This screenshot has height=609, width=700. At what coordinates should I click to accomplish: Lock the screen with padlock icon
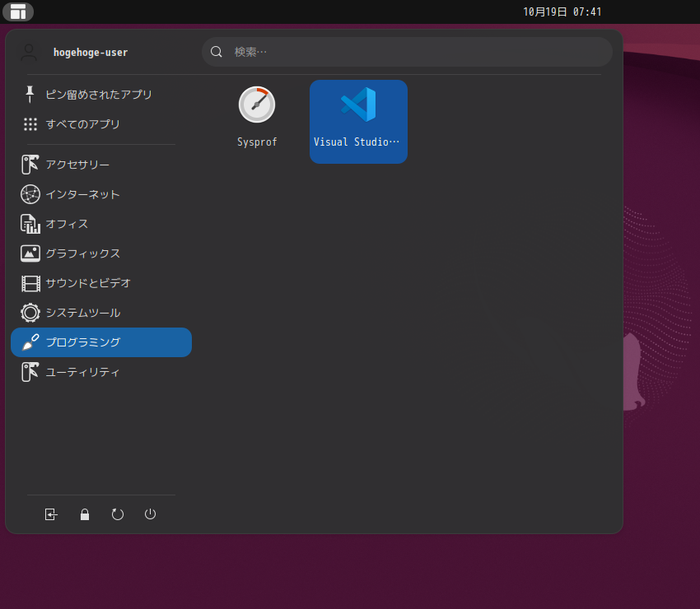tap(85, 514)
